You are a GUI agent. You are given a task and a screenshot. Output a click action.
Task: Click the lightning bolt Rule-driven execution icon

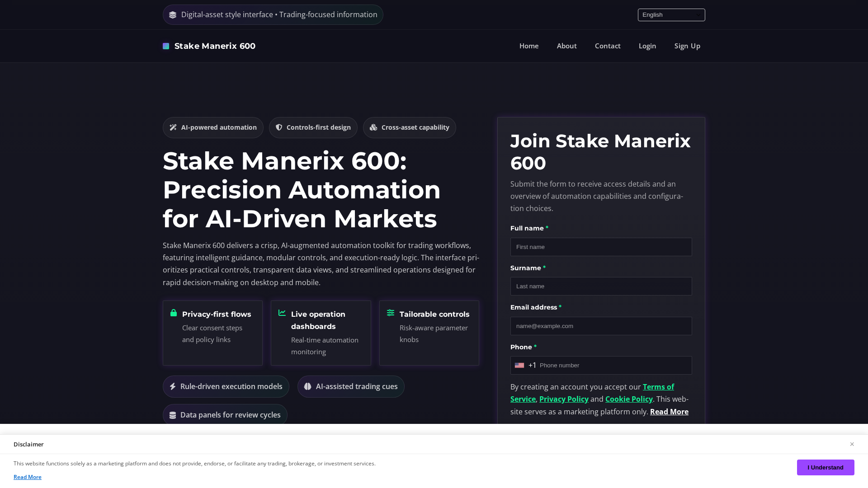coord(173,386)
